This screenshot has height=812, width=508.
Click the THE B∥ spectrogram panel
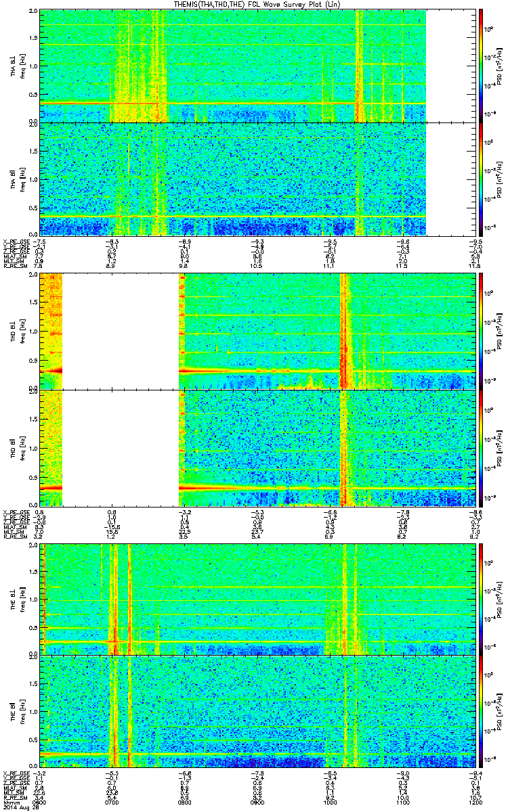[257, 712]
